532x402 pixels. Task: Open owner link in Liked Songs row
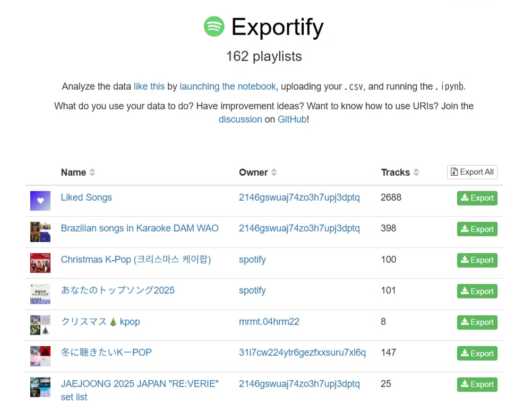299,198
